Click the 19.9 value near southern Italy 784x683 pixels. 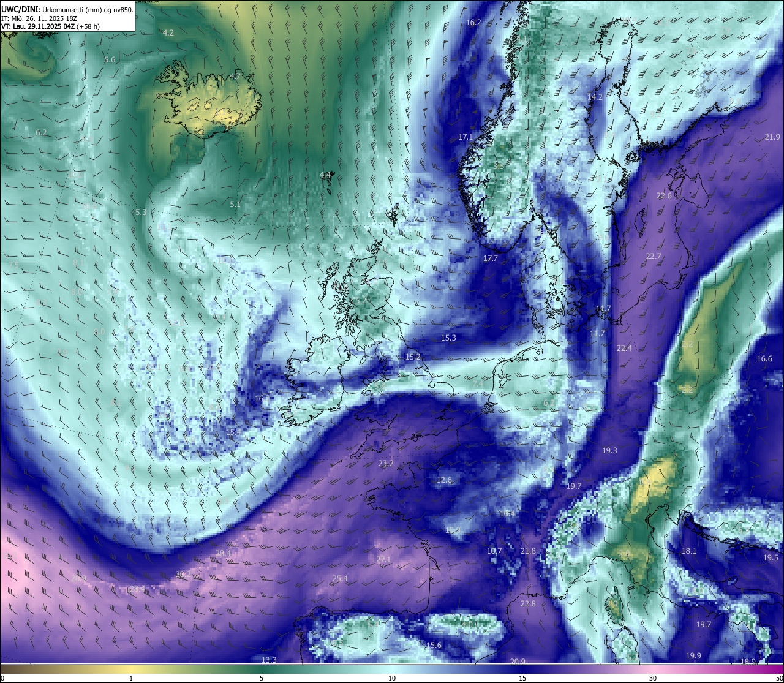coord(693,656)
